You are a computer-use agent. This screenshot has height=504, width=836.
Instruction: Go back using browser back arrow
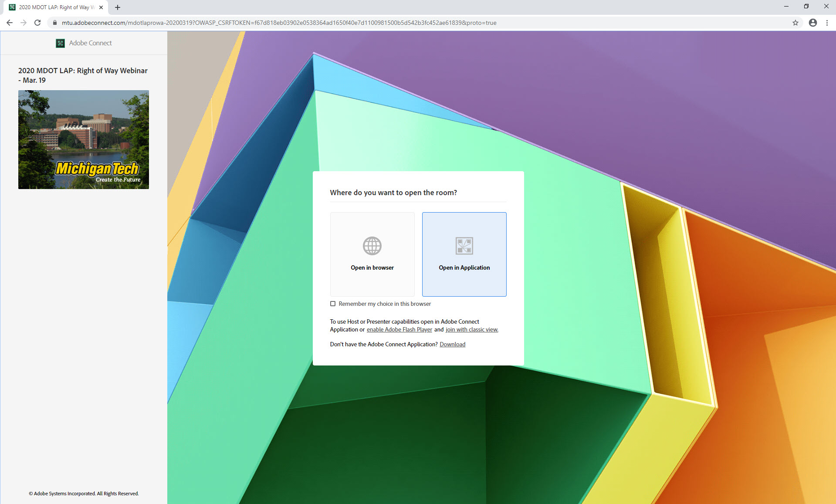click(x=10, y=23)
